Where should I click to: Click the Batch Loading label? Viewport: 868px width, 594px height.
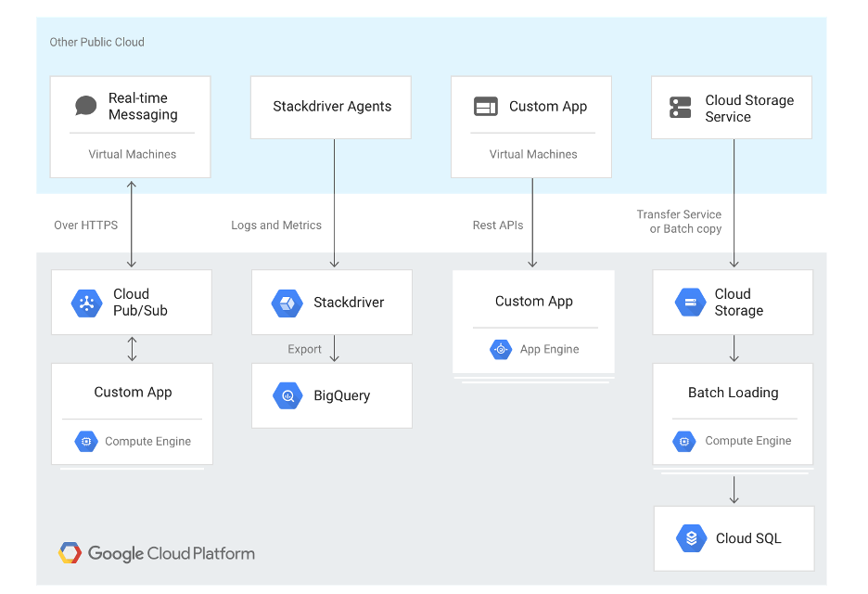733,393
